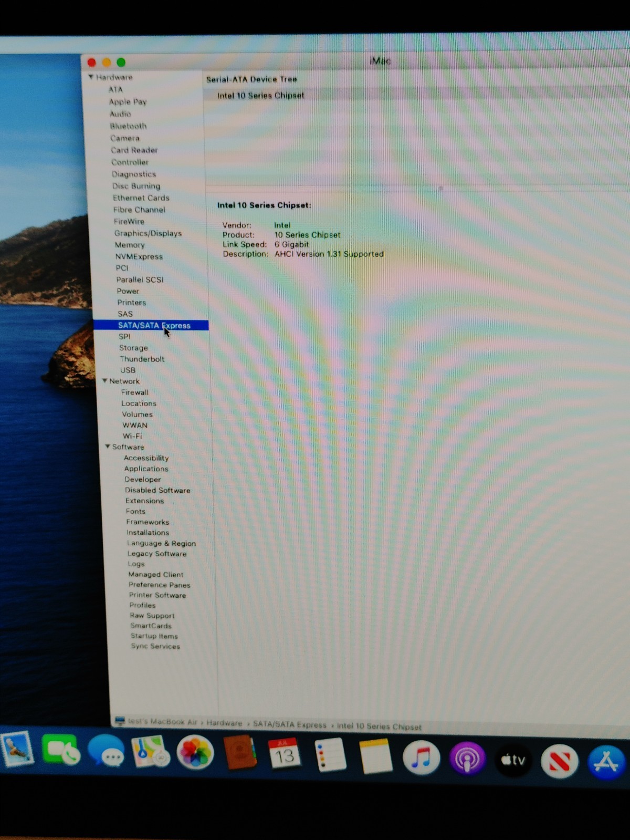Select Printers in sidebar
Screen dimensions: 630x840
131,303
